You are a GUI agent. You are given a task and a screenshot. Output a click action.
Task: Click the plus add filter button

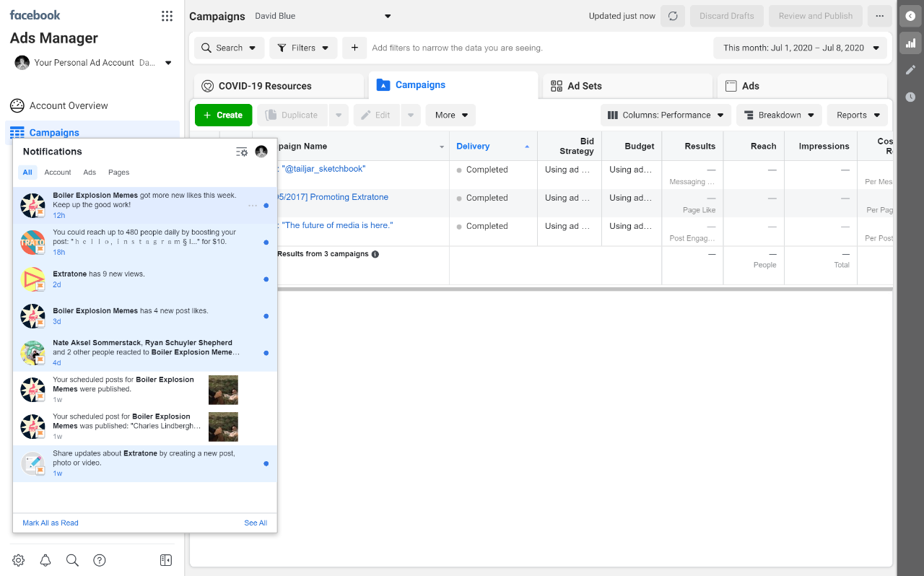(354, 48)
